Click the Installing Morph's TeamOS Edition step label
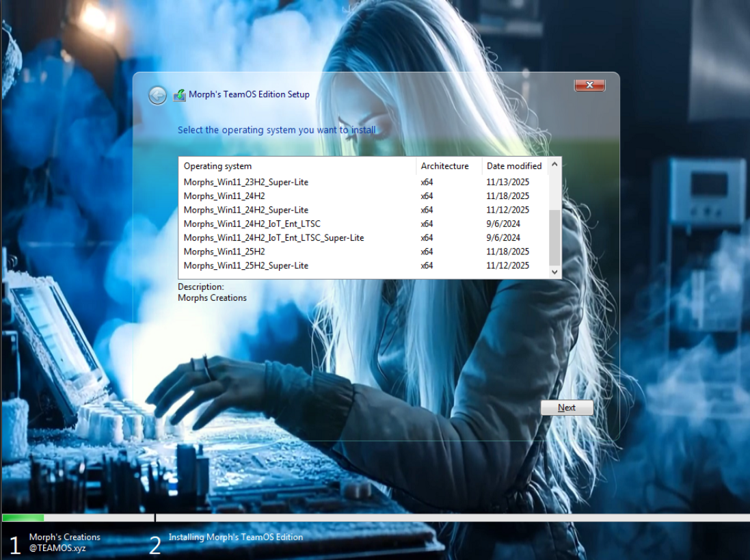 236,537
